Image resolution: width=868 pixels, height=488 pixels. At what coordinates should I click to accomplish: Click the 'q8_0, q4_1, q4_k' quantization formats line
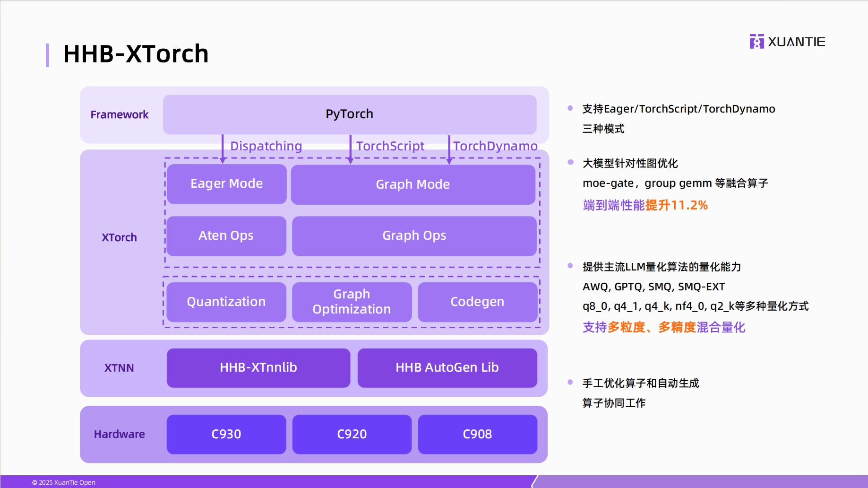tap(696, 306)
